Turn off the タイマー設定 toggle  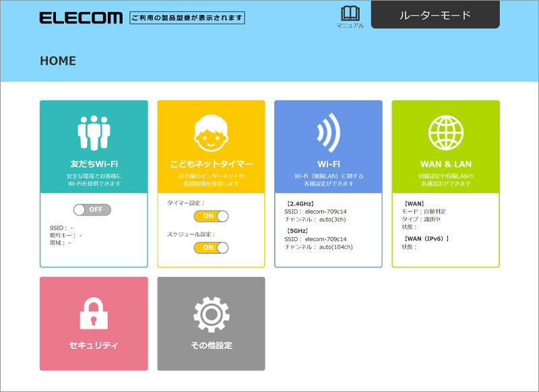(x=211, y=216)
